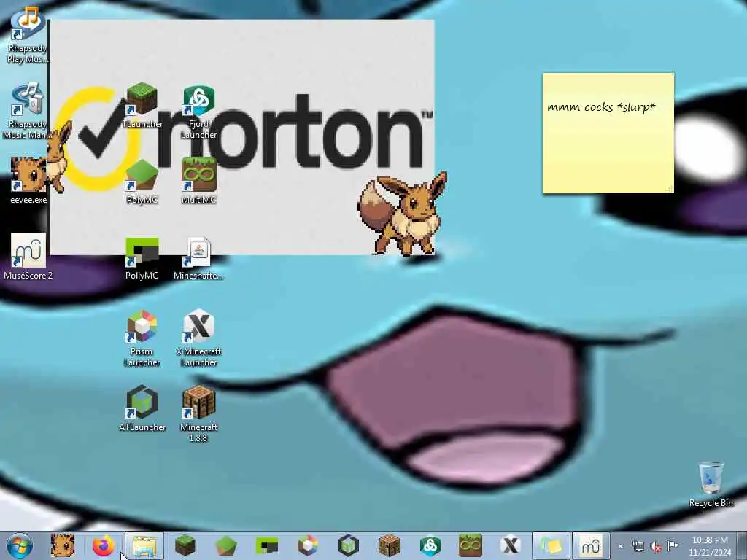The image size is (747, 560).
Task: Show hidden tray icons arrow
Action: (x=620, y=546)
